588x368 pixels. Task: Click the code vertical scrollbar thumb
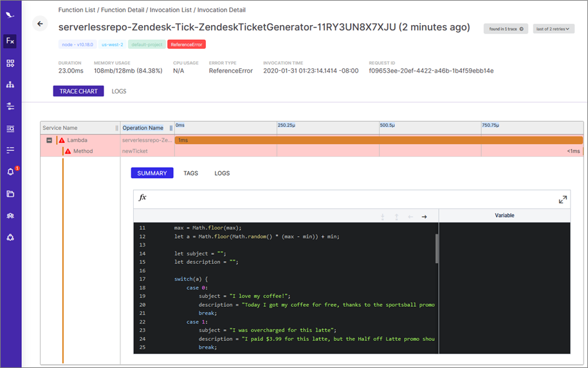tap(437, 249)
